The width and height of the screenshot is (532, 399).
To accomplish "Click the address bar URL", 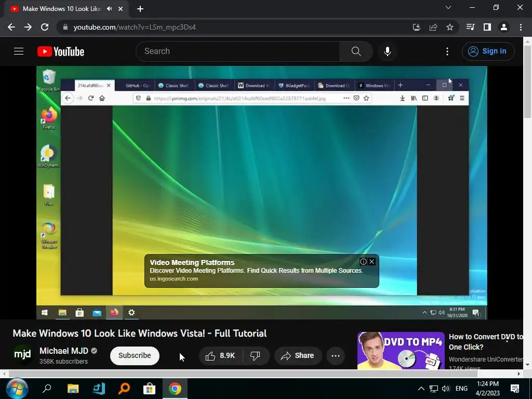I will [x=135, y=27].
